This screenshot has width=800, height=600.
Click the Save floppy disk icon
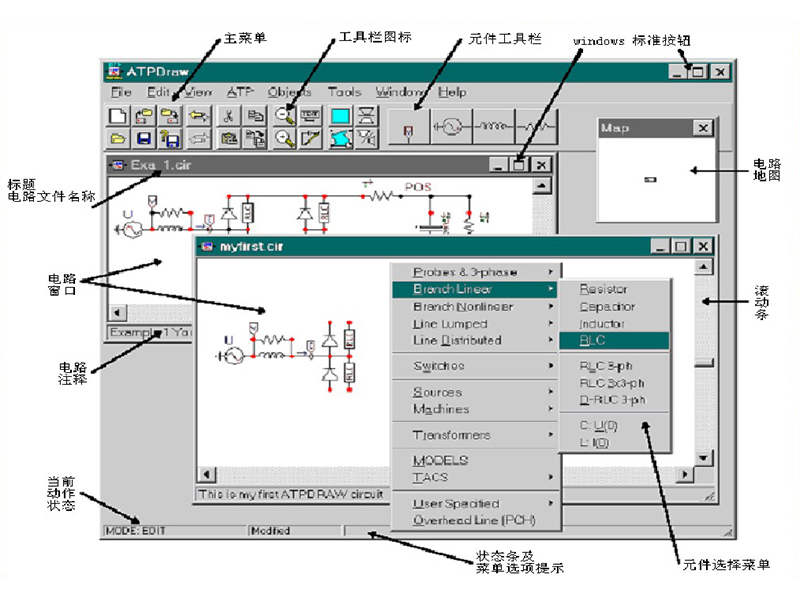coord(144,138)
